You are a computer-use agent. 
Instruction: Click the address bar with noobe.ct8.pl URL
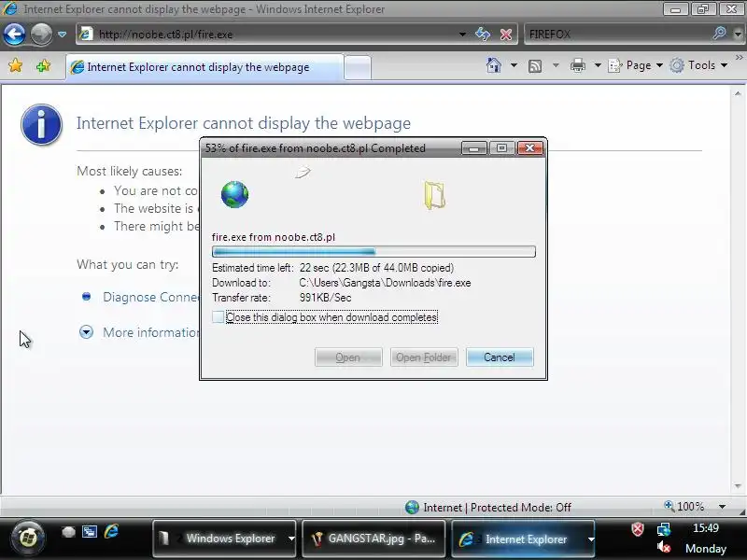[267, 35]
